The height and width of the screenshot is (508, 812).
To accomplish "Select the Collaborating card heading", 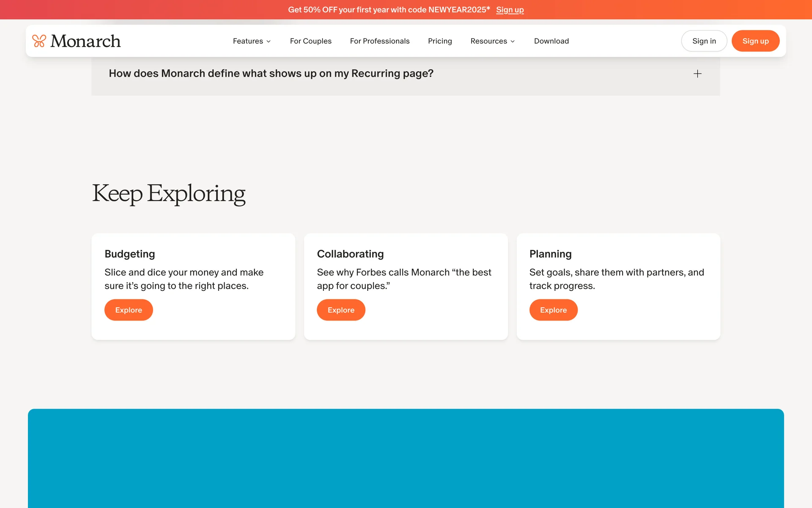I will coord(350,254).
